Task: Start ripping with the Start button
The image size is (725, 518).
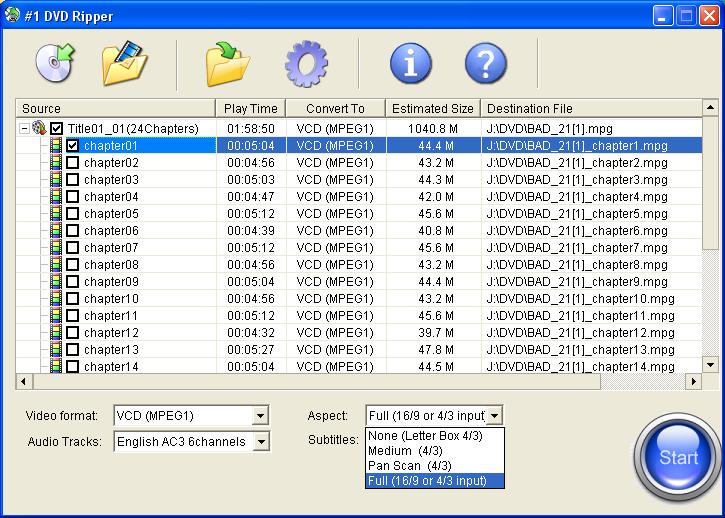Action: 677,457
